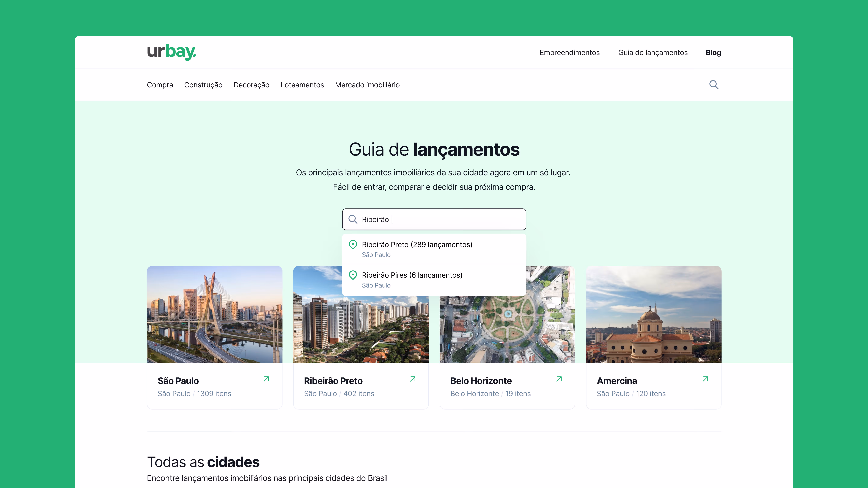Click the Ribeirão Preto card title
The image size is (868, 488).
point(333,381)
